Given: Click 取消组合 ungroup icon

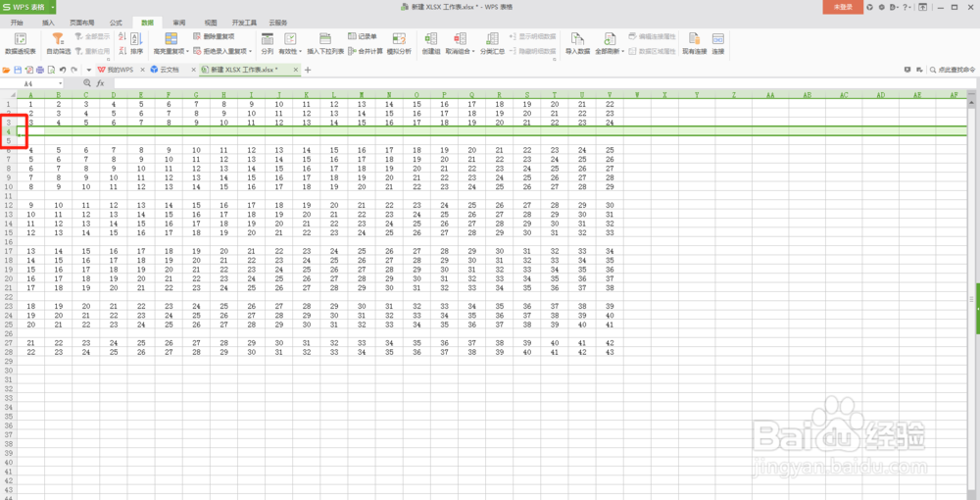Looking at the screenshot, I should pos(460,39).
